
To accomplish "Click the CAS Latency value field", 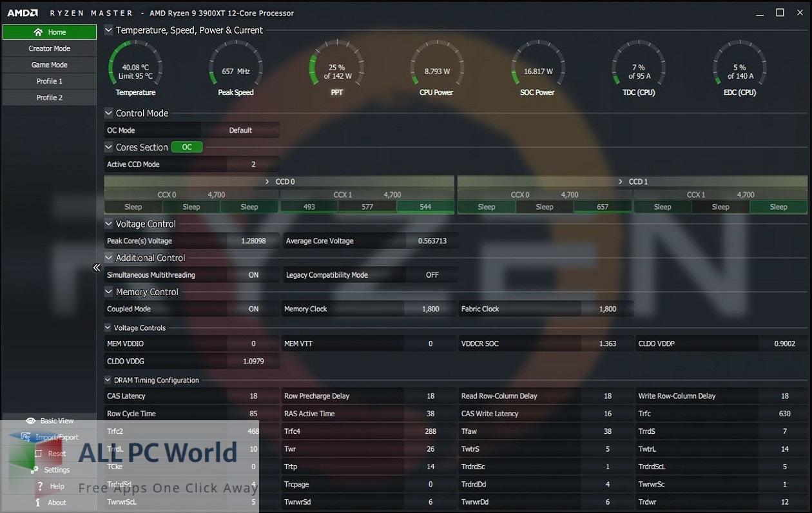I will point(253,396).
